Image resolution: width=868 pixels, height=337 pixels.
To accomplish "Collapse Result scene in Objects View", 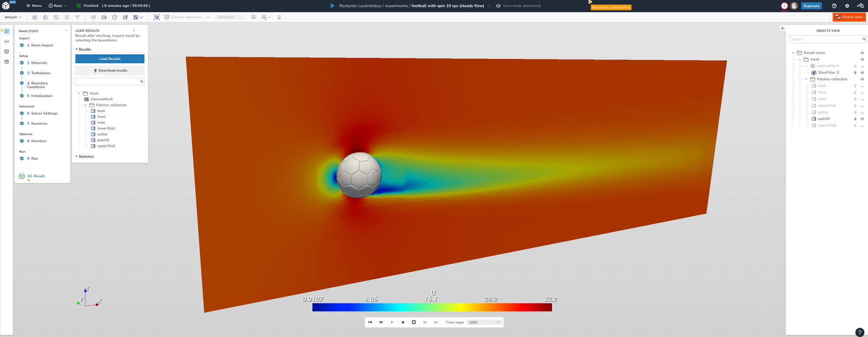I will coord(793,53).
